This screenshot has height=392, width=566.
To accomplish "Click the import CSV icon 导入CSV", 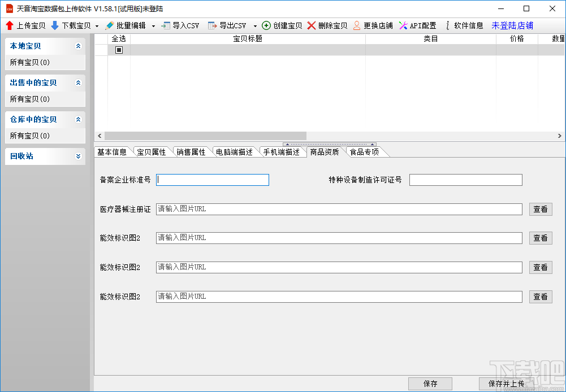I will [x=166, y=25].
